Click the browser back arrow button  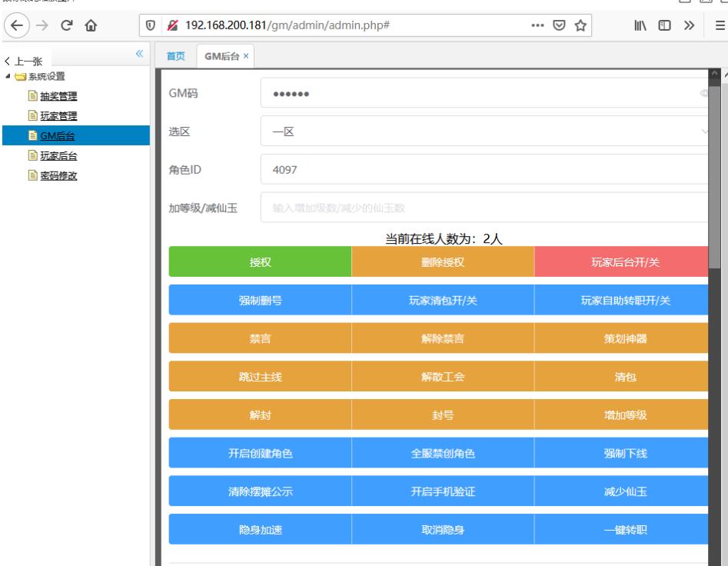(x=17, y=25)
